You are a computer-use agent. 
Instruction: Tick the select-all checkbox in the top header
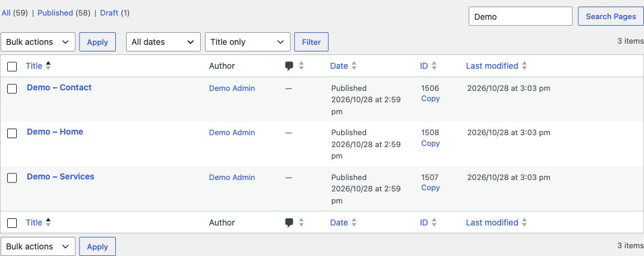12,66
